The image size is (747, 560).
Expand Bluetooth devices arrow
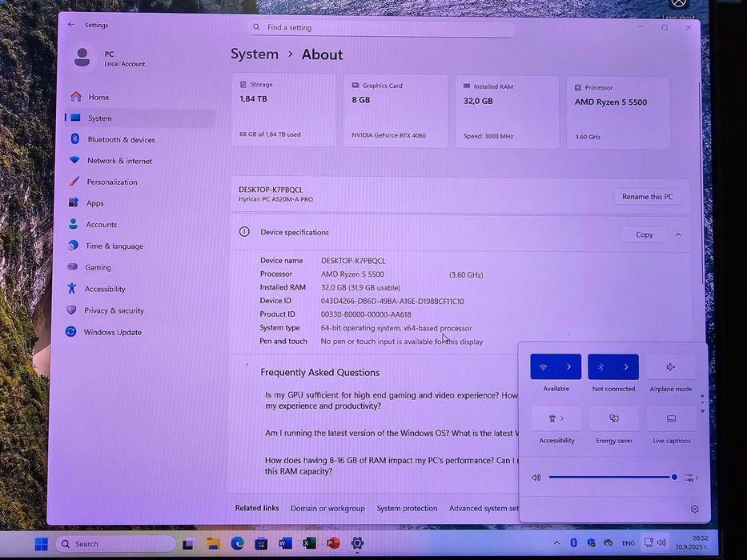(626, 366)
